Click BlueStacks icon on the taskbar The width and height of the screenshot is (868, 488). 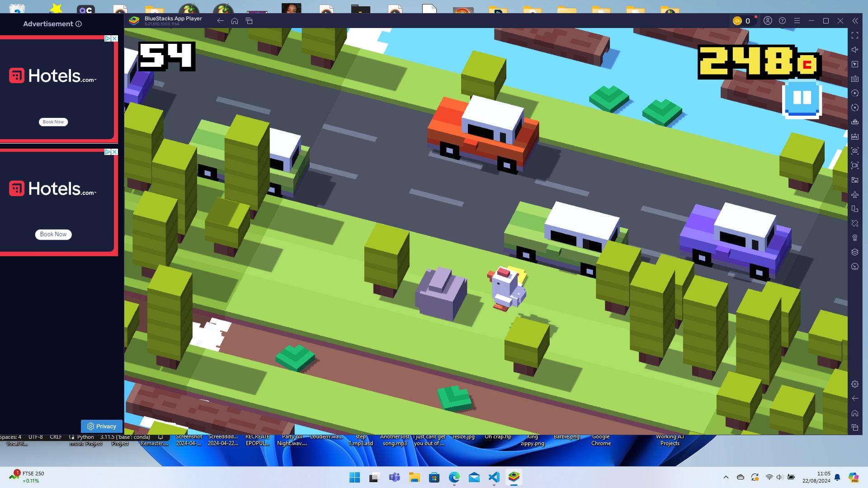point(514,477)
